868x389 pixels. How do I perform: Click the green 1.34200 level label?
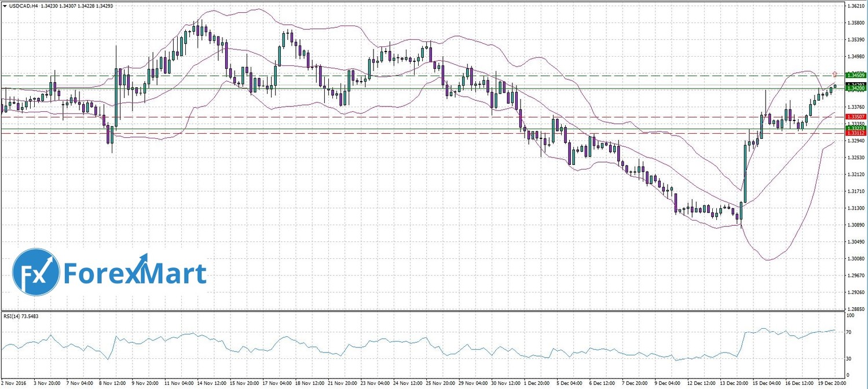(x=855, y=89)
